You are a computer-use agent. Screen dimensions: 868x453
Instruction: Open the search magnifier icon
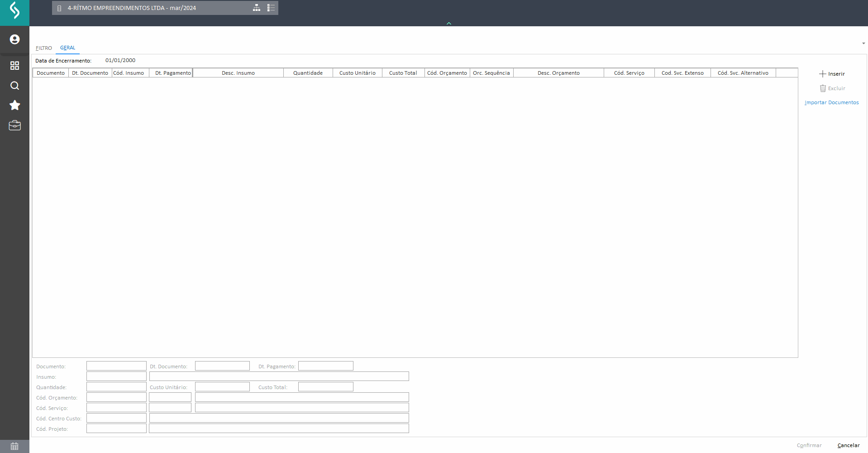(x=14, y=86)
